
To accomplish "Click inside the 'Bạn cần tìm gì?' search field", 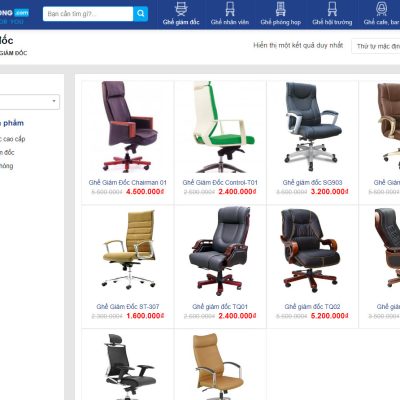I will coord(88,14).
